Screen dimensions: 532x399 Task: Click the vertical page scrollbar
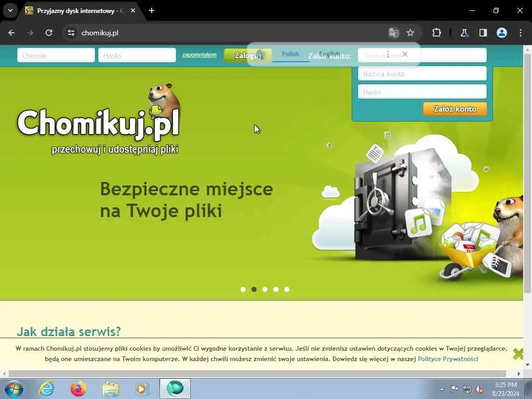pyautogui.click(x=528, y=173)
